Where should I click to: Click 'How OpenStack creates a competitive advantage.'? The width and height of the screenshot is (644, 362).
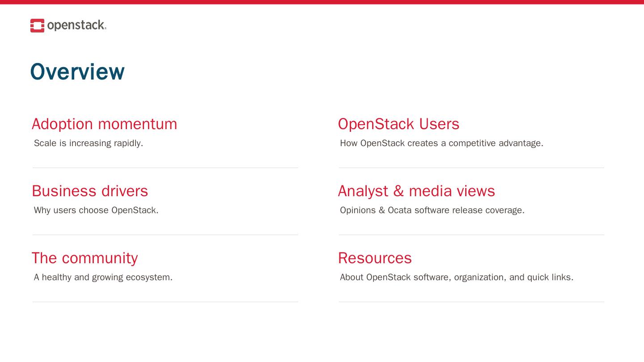(442, 143)
